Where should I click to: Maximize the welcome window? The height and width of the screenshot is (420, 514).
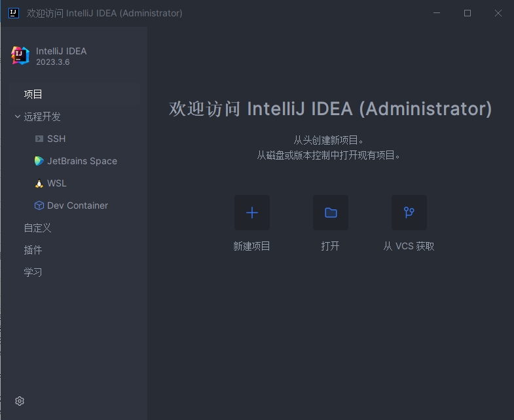tap(468, 13)
